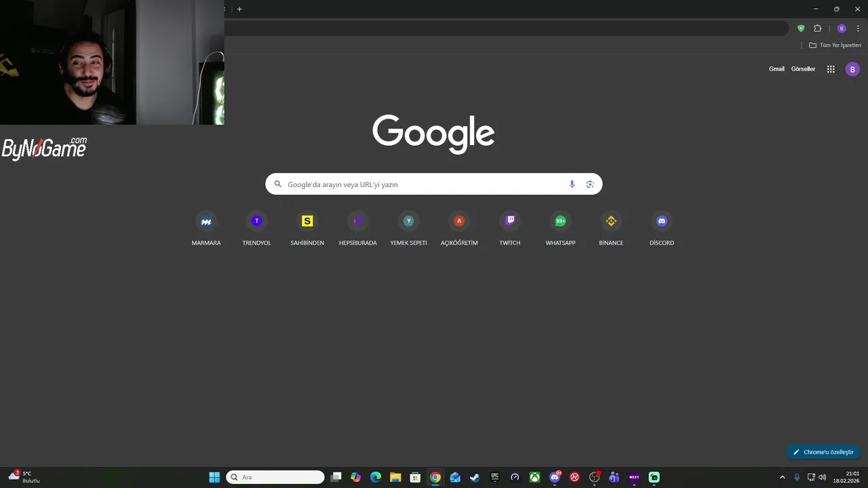Open the WHATSAPP shortcut tile

560,229
